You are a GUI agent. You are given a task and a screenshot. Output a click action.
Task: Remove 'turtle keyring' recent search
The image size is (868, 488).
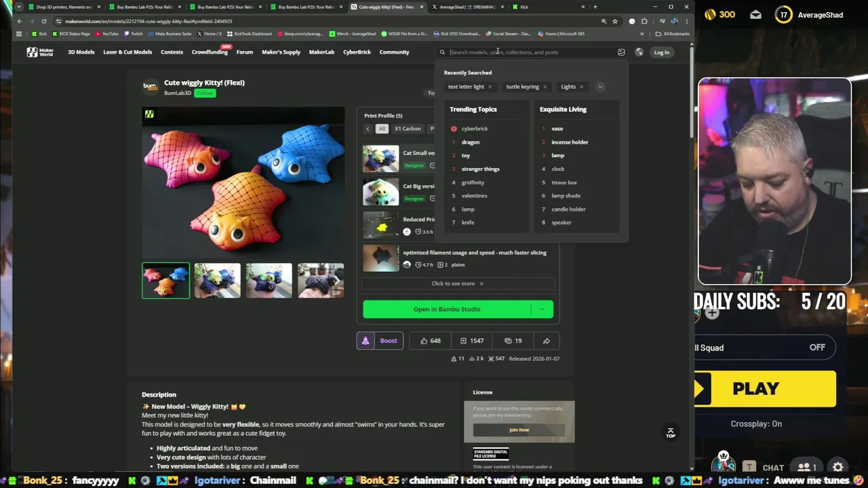tap(545, 87)
